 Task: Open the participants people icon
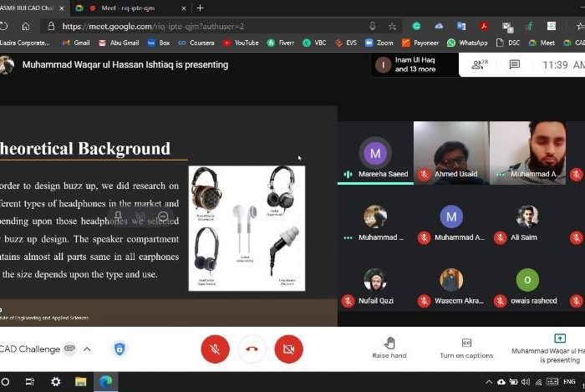click(x=480, y=64)
